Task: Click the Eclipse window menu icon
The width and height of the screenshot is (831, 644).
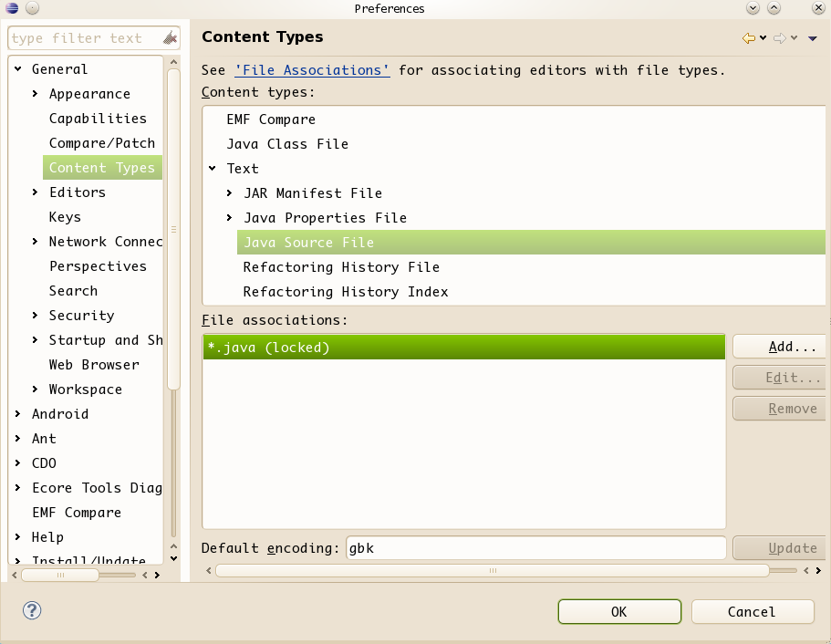Action: click(x=12, y=8)
